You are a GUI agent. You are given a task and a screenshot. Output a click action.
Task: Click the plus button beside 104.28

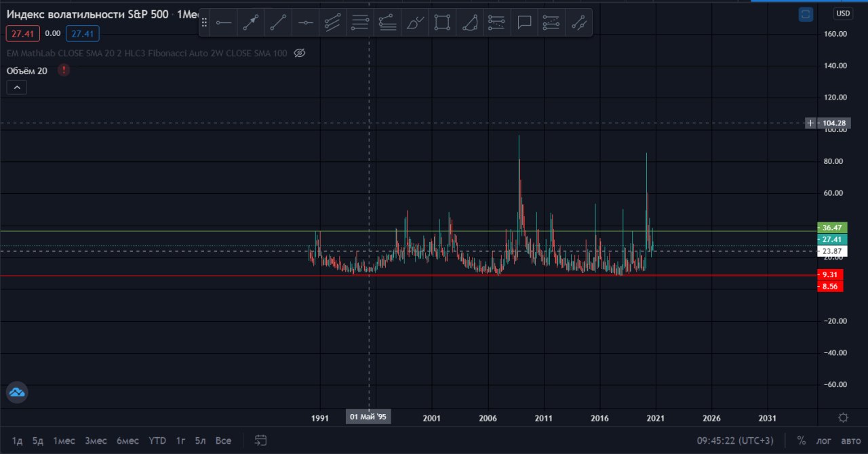(x=810, y=123)
